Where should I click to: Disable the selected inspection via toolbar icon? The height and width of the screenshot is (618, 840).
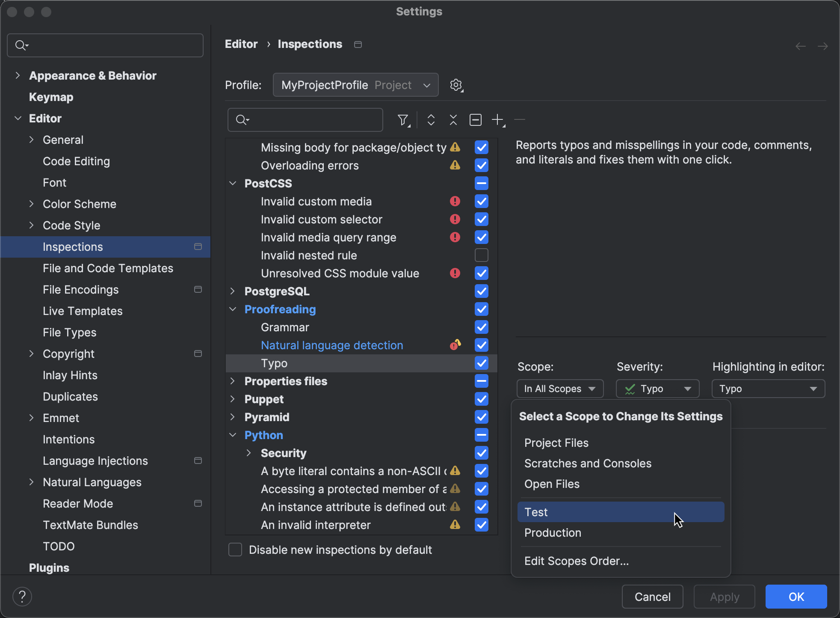476,120
